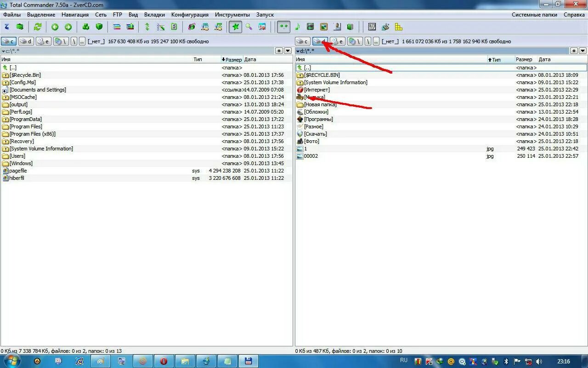588x368 pixels.
Task: Click the network drive button in left panel
Action: tap(61, 41)
